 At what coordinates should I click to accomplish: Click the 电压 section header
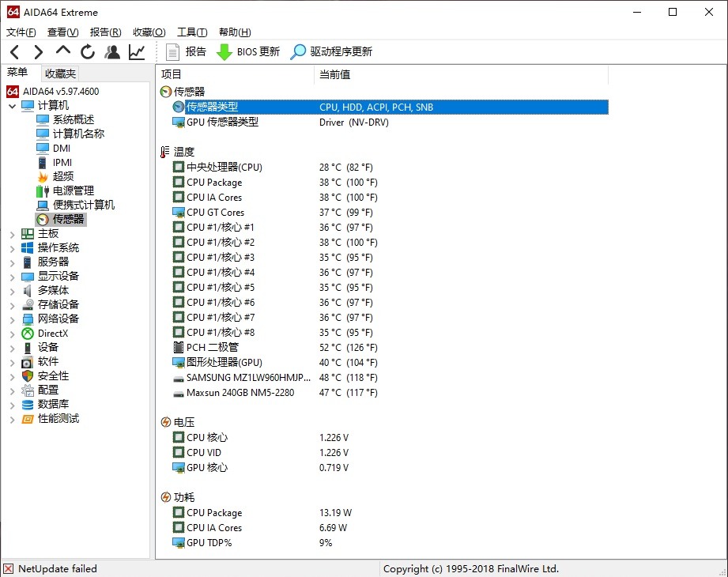pos(178,422)
